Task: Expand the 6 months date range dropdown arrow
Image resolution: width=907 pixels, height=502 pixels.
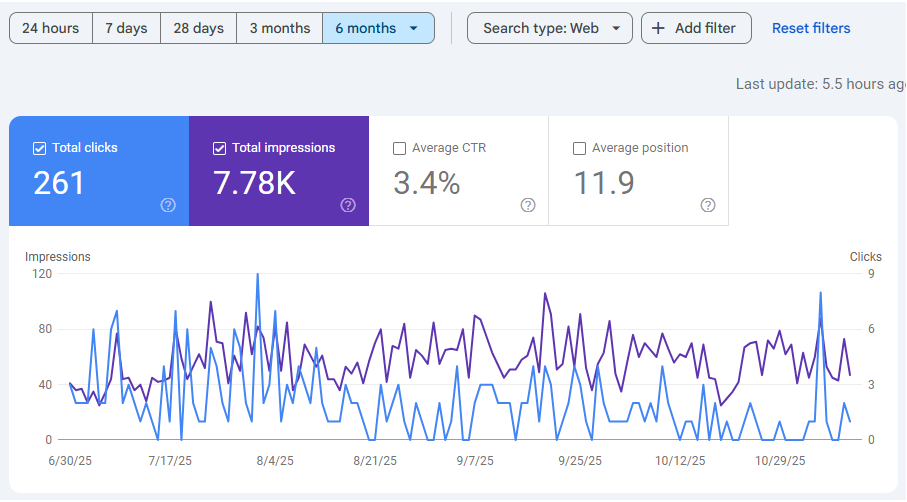Action: tap(414, 28)
